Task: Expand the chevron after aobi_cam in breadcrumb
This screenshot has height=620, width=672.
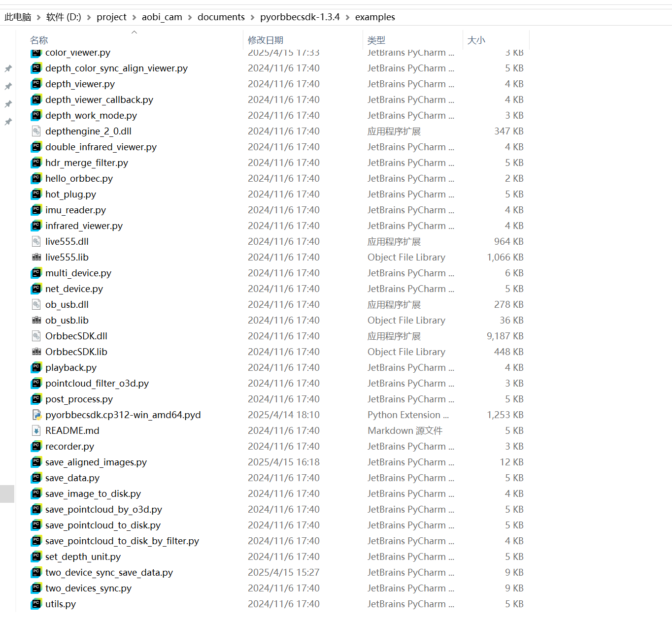Action: tap(190, 17)
